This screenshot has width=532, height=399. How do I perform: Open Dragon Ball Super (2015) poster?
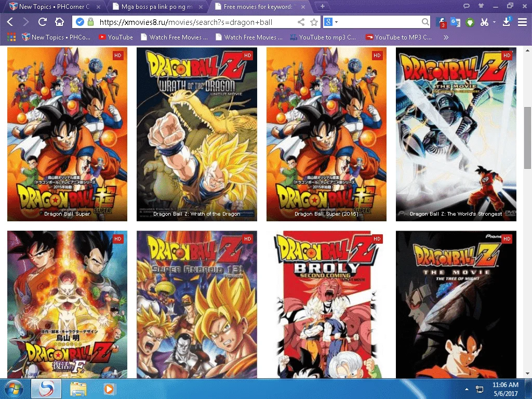click(326, 134)
